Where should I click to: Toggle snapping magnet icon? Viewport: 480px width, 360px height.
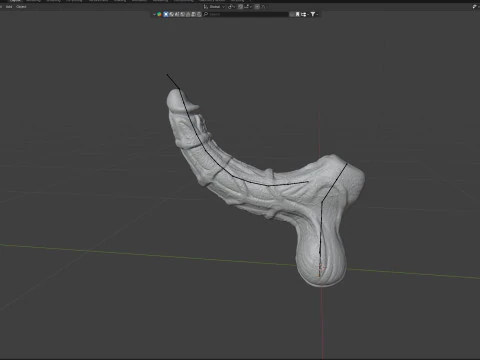click(x=240, y=7)
